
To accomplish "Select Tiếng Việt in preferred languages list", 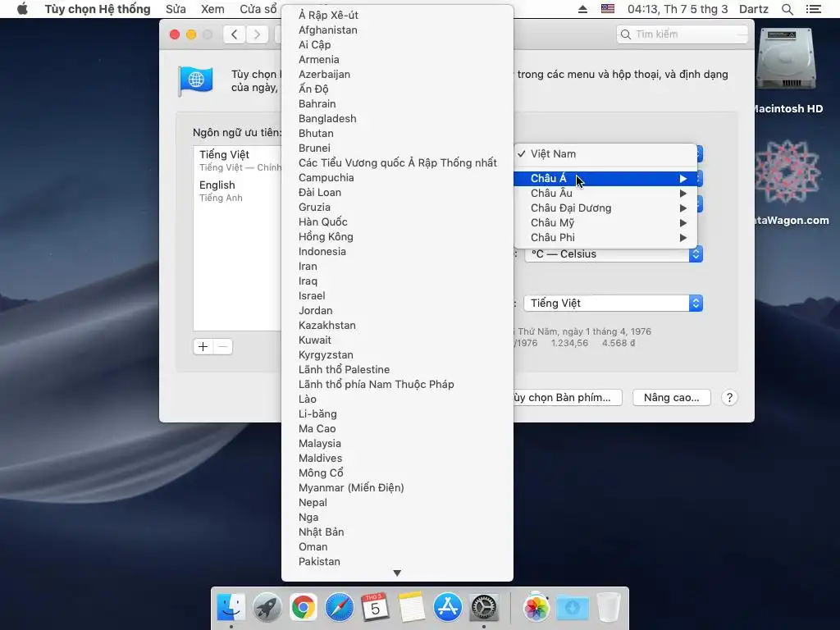I will (x=238, y=160).
